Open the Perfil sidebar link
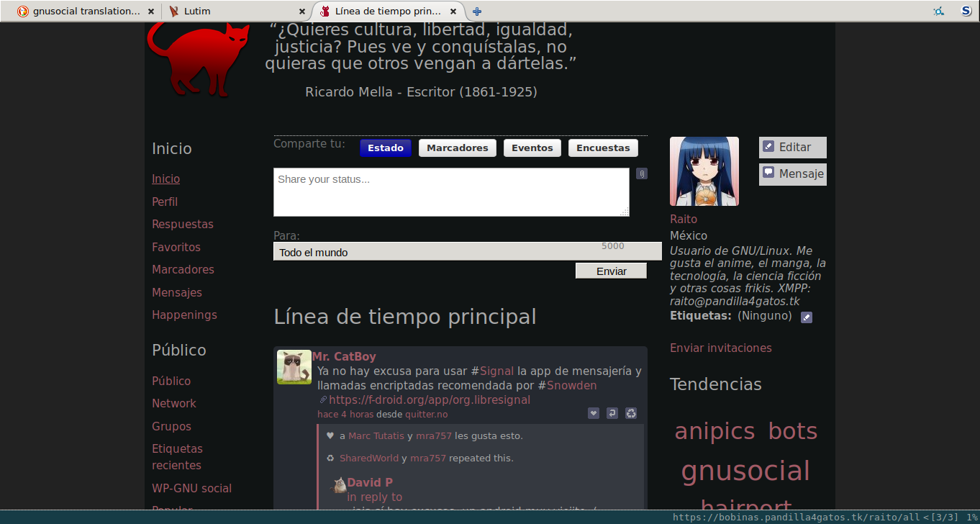Viewport: 980px width, 524px height. click(x=165, y=202)
